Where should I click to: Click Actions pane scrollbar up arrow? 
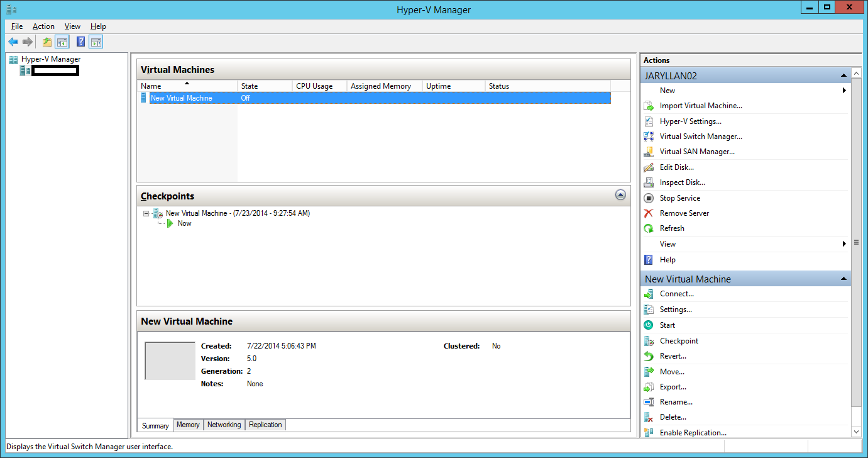coord(856,73)
